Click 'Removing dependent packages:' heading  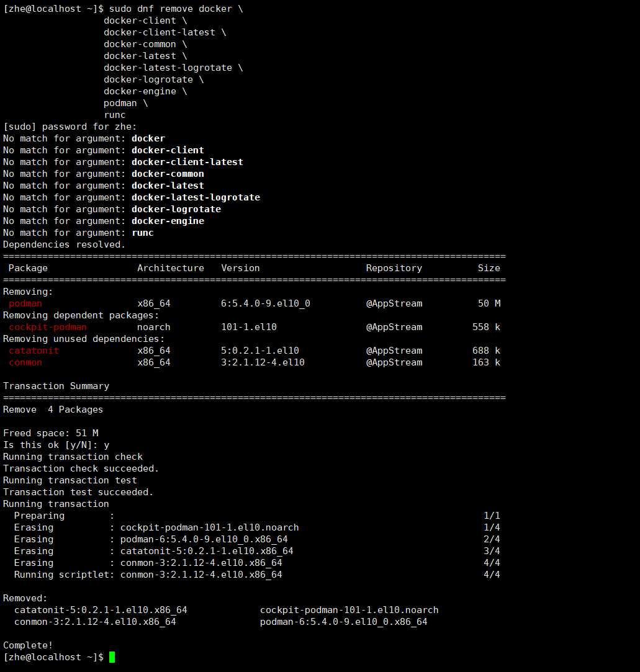point(81,315)
